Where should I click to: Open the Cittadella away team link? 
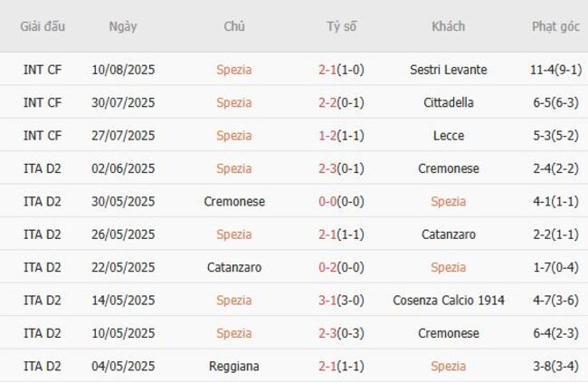(x=448, y=102)
